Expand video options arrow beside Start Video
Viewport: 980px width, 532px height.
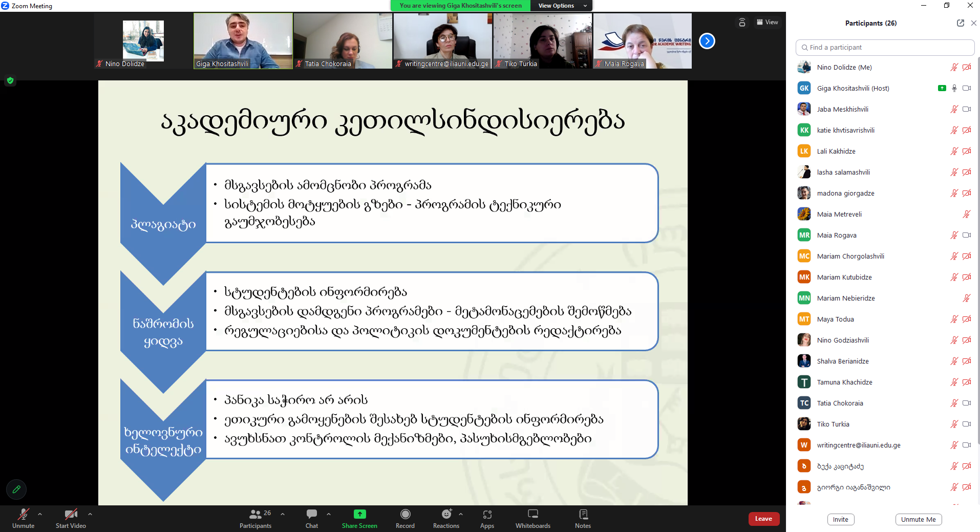90,514
